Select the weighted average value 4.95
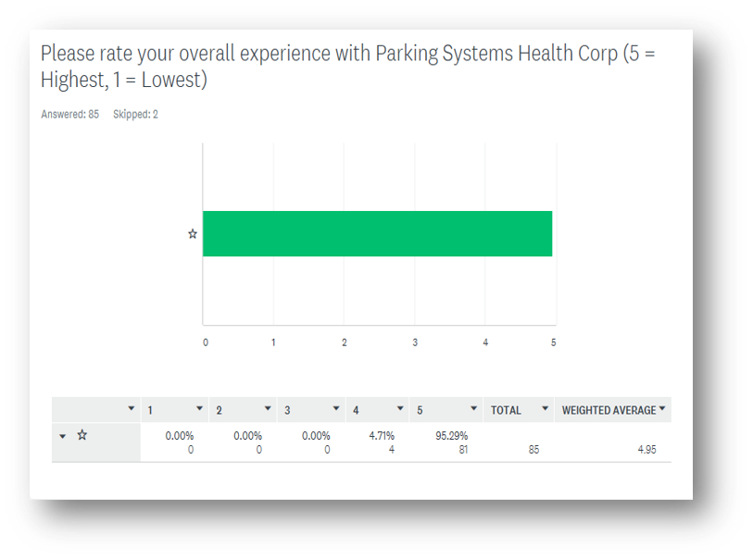The image size is (753, 560). click(x=646, y=450)
